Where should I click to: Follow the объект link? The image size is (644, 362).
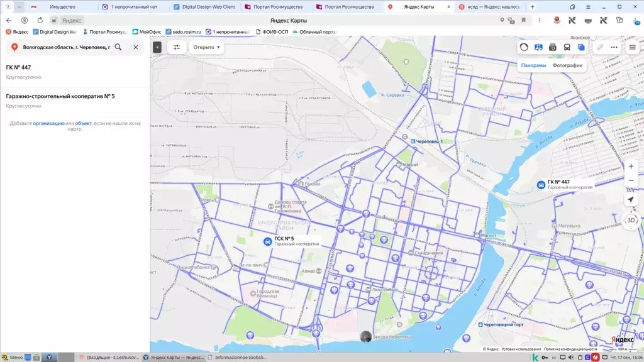pyautogui.click(x=84, y=123)
